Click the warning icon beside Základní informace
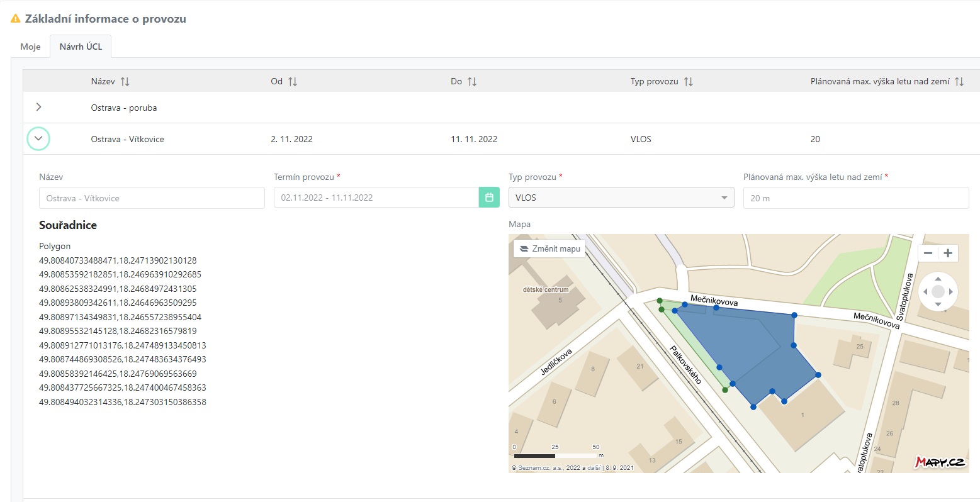Image resolution: width=980 pixels, height=502 pixels. pos(16,19)
